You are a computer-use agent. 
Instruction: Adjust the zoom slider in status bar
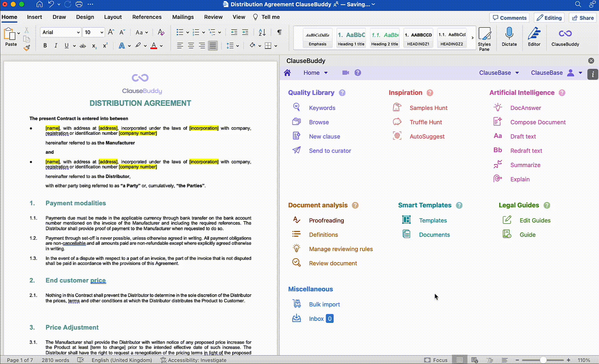[x=543, y=360]
